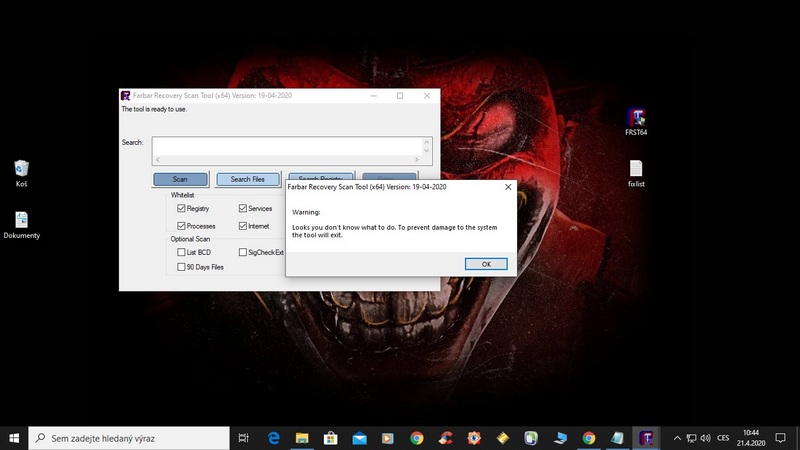This screenshot has width=800, height=450.
Task: Open the blue computer taskbar icon
Action: coord(560,438)
